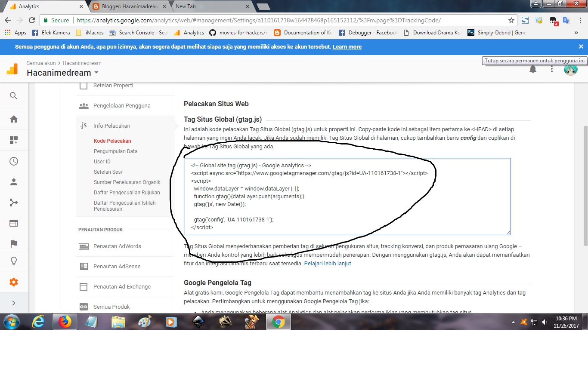The height and width of the screenshot is (387, 588).
Task: Expand the sidebar with the arrow button
Action: tap(14, 303)
